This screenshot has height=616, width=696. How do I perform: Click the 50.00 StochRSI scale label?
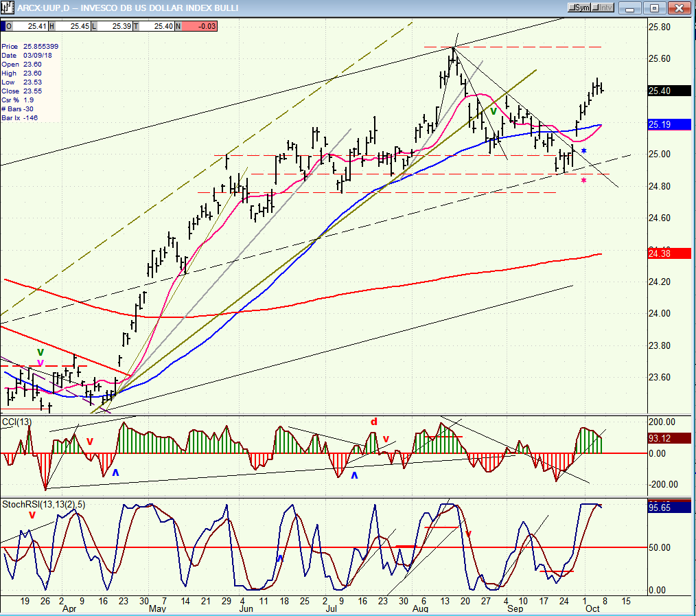pyautogui.click(x=659, y=547)
